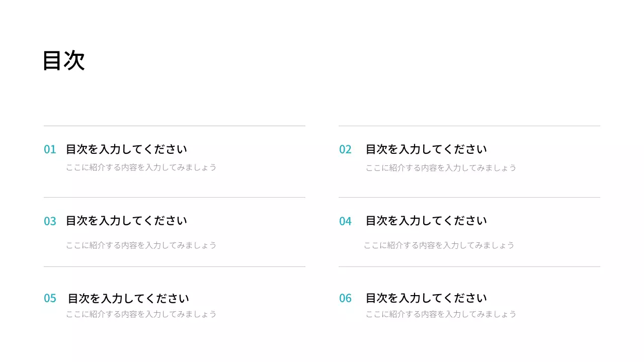Select the gray description under heading 06
644x362 pixels.
coord(441,314)
